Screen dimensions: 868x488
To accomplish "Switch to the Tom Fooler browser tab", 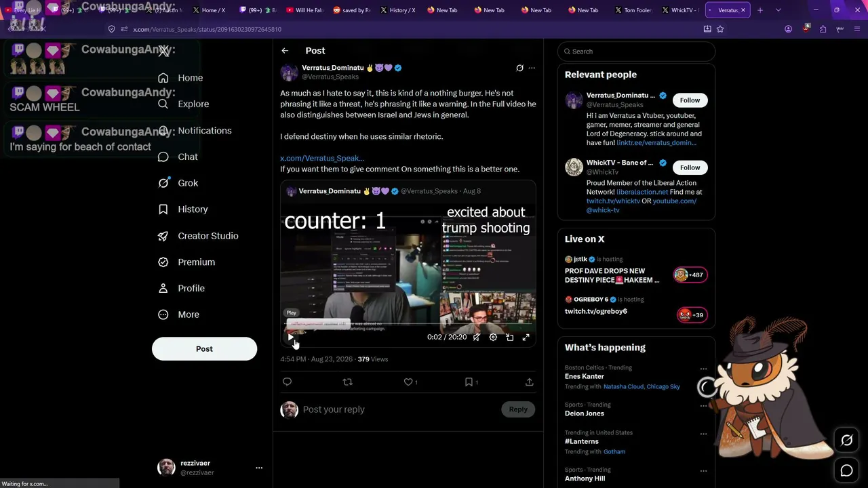I will 633,10.
